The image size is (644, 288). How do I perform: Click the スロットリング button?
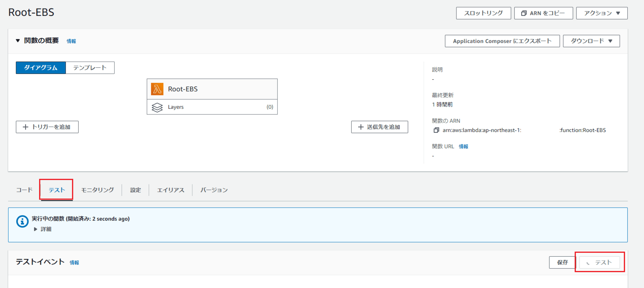point(483,13)
